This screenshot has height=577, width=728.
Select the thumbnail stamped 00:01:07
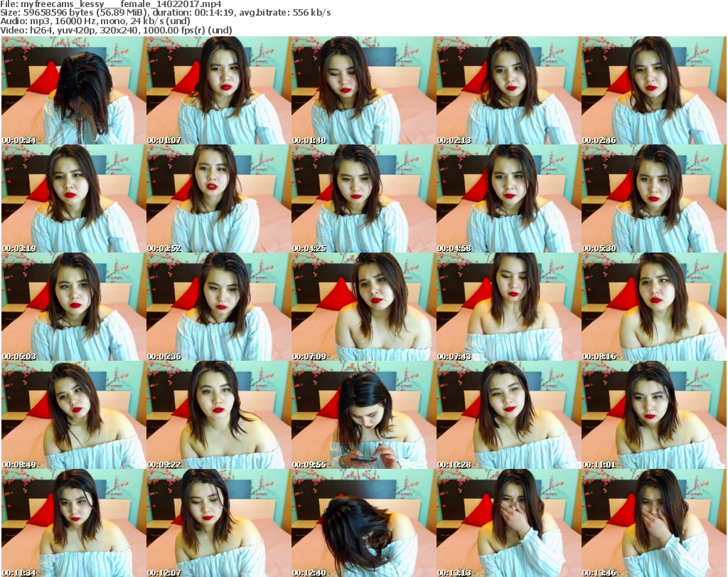click(x=218, y=90)
